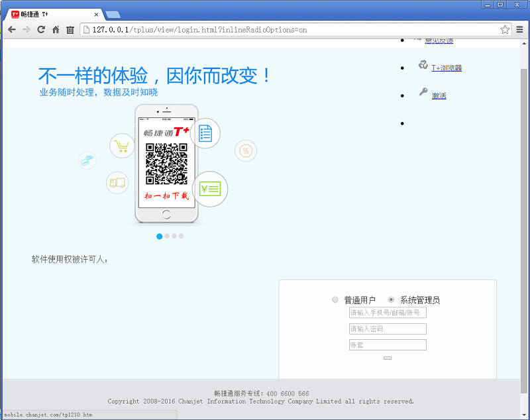Open the T+浏览器 link
This screenshot has height=420, width=530.
447,68
